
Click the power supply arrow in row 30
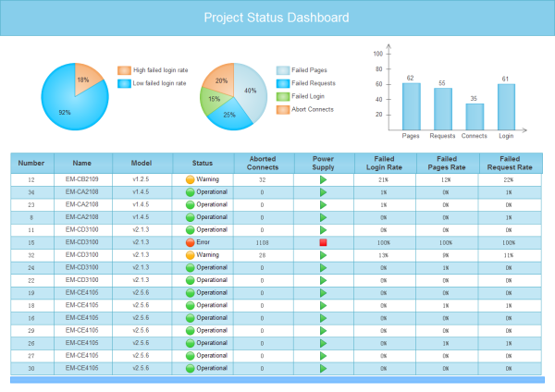(x=323, y=368)
